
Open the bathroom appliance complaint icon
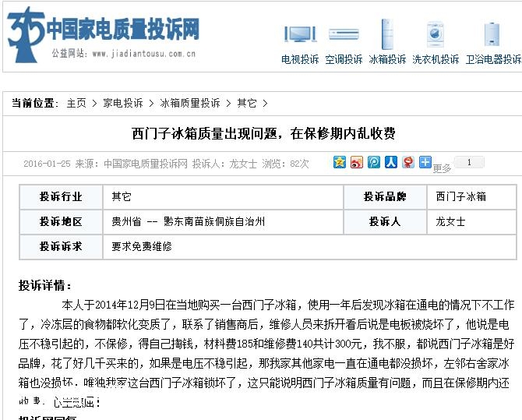point(492,34)
